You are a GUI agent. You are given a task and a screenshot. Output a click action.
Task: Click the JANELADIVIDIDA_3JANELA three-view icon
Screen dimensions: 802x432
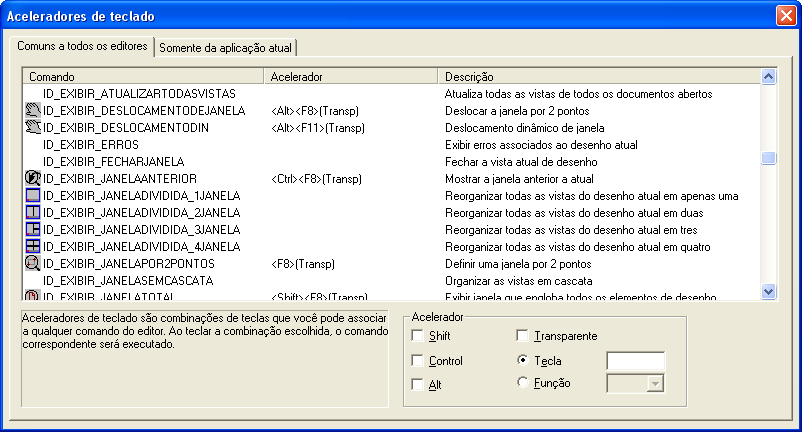coord(31,229)
